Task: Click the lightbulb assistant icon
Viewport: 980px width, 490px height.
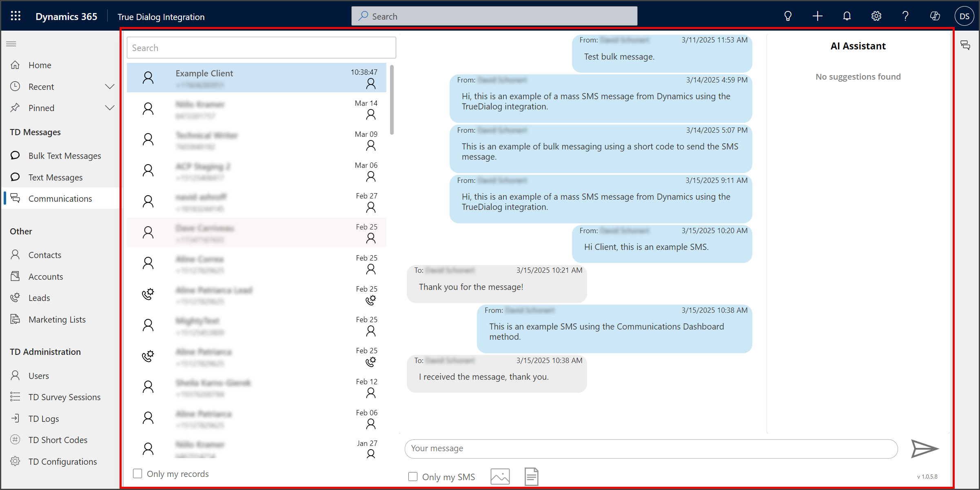Action: tap(788, 16)
